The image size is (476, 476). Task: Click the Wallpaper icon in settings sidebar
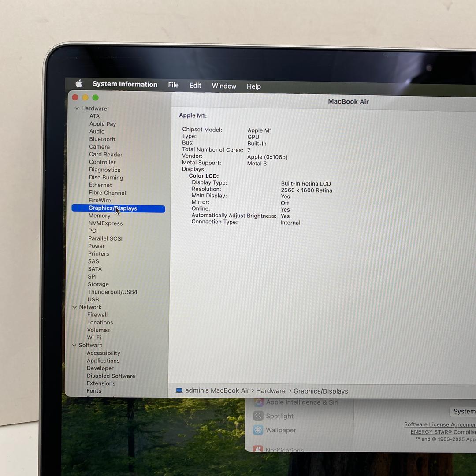258,430
